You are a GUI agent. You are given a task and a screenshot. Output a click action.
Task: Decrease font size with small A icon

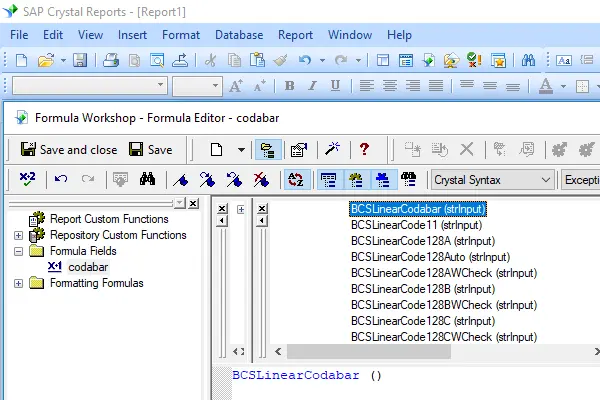click(259, 86)
